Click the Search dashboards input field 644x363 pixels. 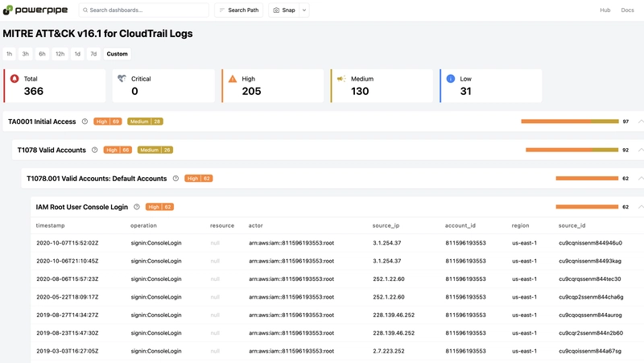(x=144, y=10)
